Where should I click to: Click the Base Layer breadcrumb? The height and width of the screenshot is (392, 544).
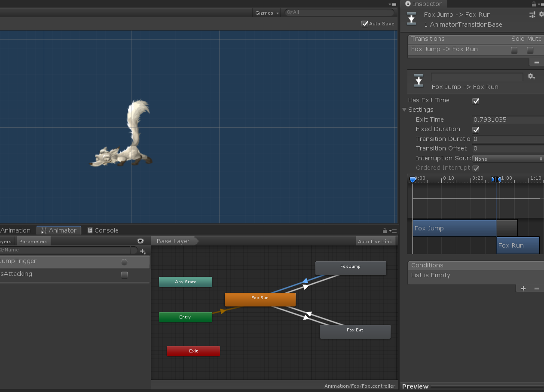[174, 241]
